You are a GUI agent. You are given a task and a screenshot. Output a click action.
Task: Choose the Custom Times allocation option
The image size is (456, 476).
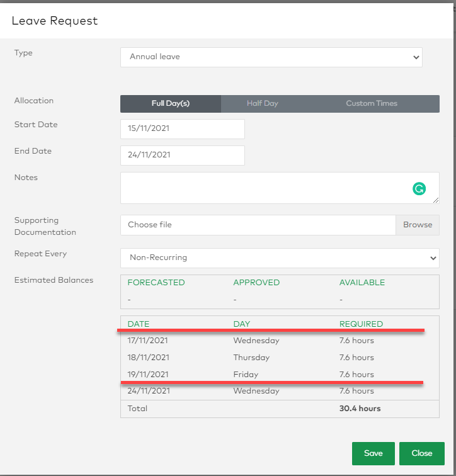372,103
